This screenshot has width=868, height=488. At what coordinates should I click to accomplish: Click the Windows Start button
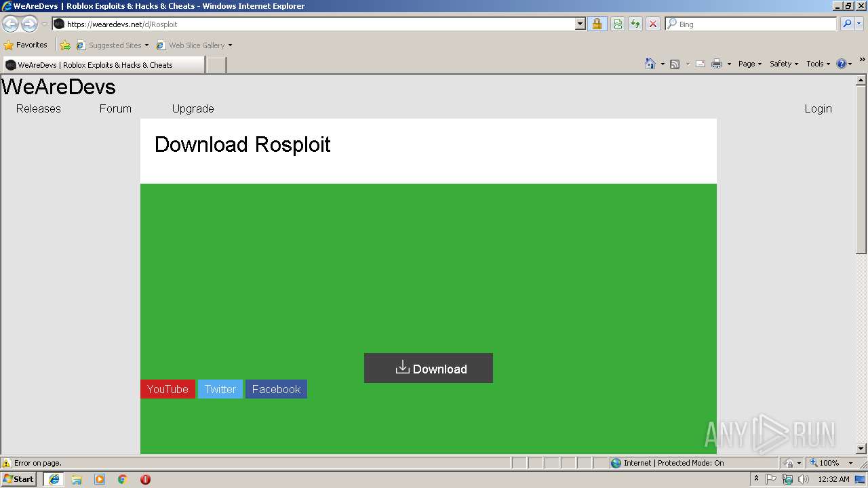pos(18,479)
